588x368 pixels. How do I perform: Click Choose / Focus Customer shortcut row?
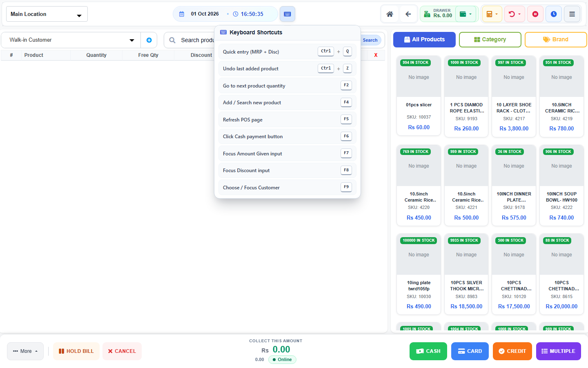point(287,187)
